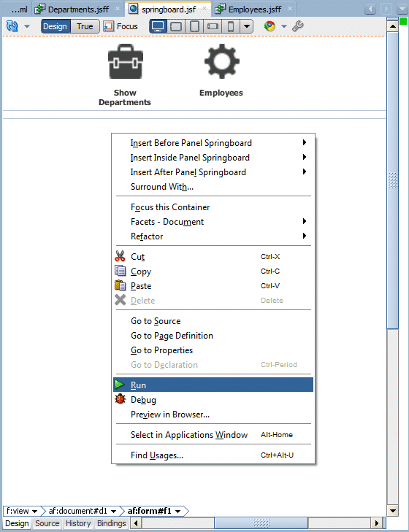Click vertical scrollbar down arrow
The image size is (409, 532).
[x=393, y=510]
